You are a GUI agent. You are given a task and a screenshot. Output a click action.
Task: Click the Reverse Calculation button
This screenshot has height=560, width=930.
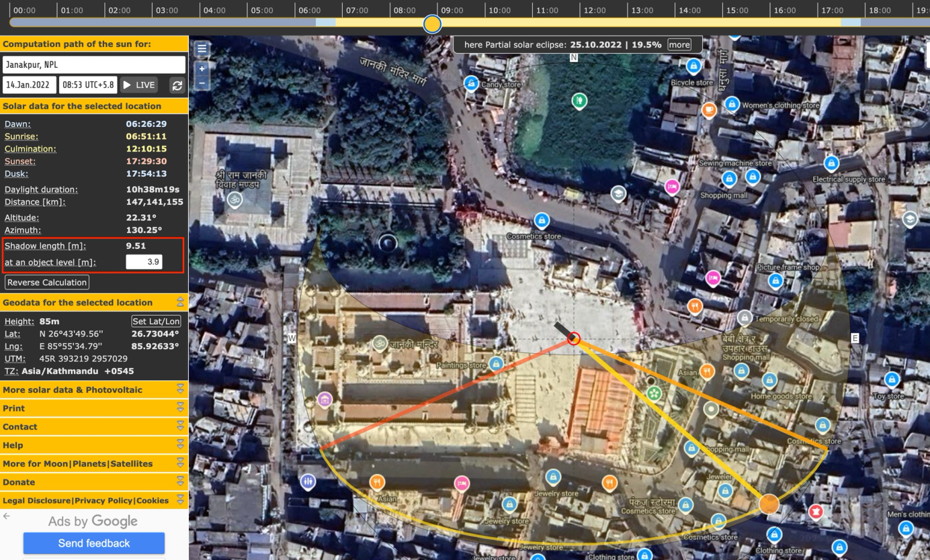coord(47,283)
